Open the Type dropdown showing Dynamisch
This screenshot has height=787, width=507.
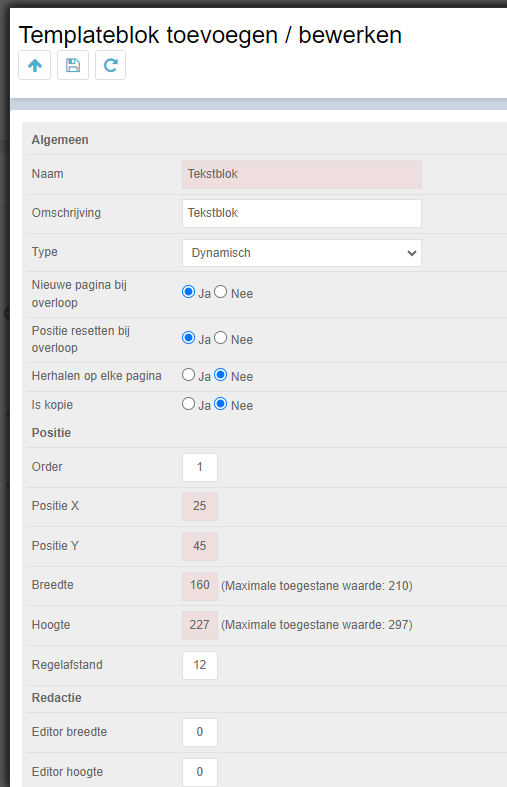click(x=302, y=253)
